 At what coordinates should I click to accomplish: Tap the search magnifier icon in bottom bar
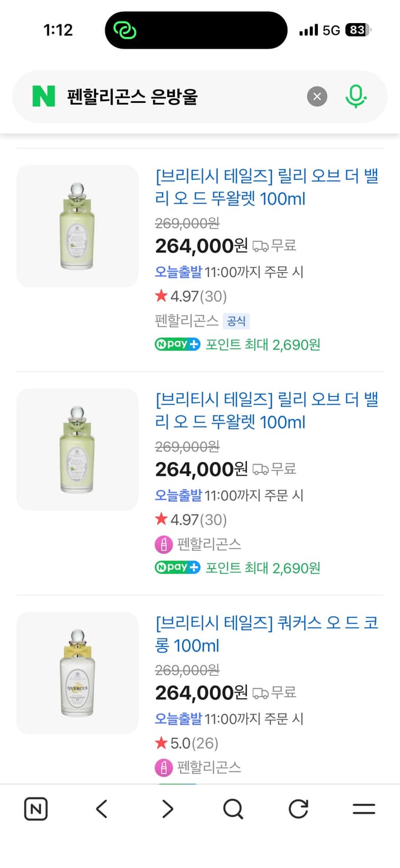[x=232, y=809]
